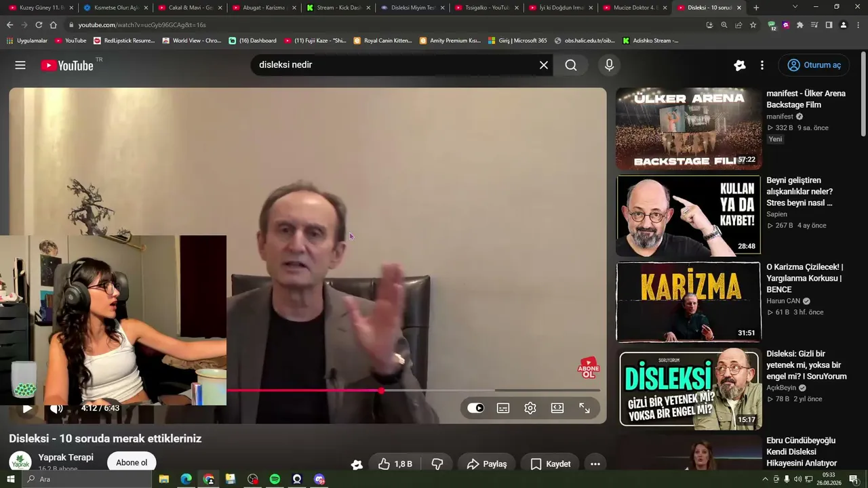The height and width of the screenshot is (488, 868).
Task: Open manifest Ülker Arena Backstage thumbnail
Action: (x=688, y=129)
